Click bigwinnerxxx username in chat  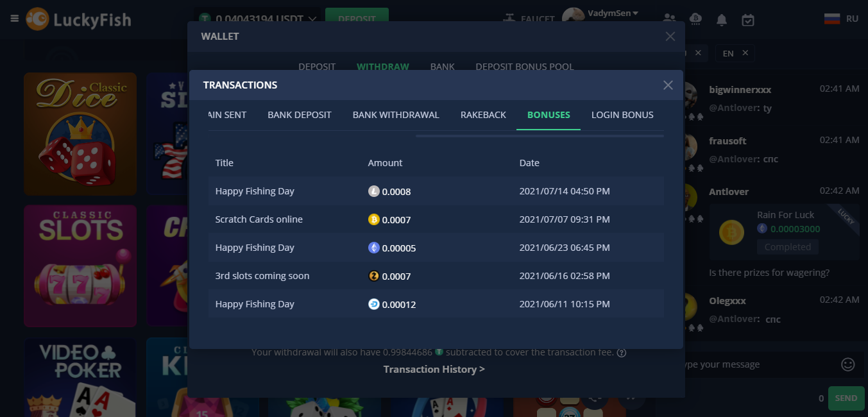tap(740, 90)
